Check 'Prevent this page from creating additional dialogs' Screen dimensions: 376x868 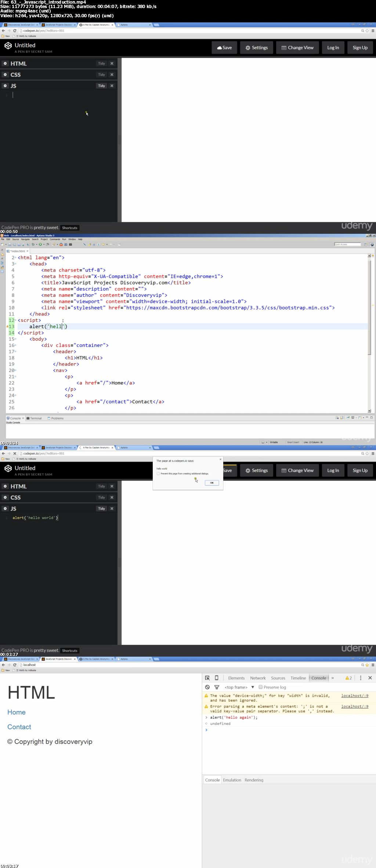[x=158, y=473]
